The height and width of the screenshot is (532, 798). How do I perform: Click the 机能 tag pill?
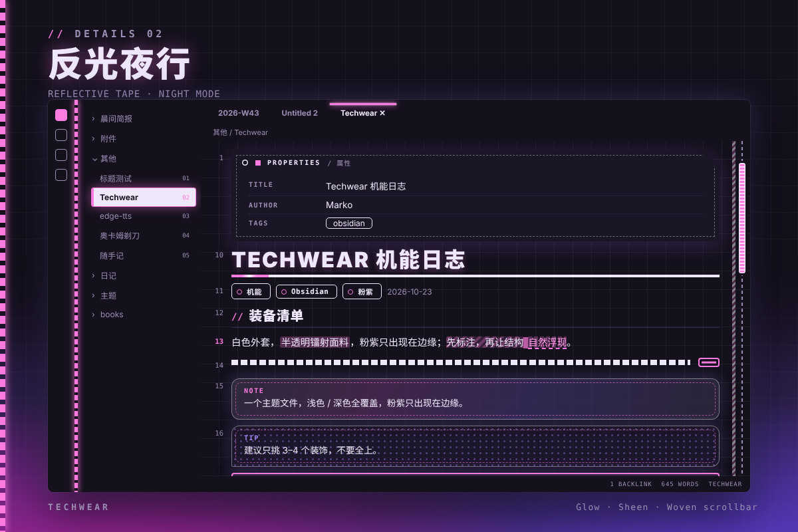(251, 291)
